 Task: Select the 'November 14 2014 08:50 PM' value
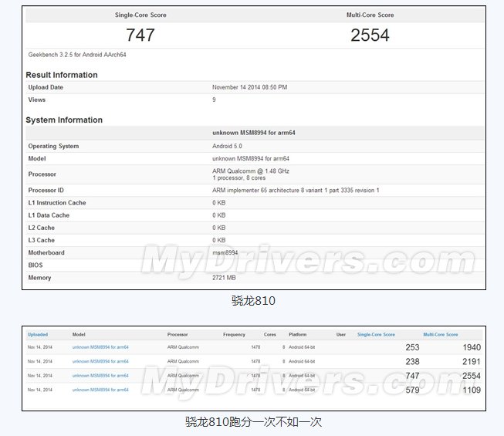[250, 87]
